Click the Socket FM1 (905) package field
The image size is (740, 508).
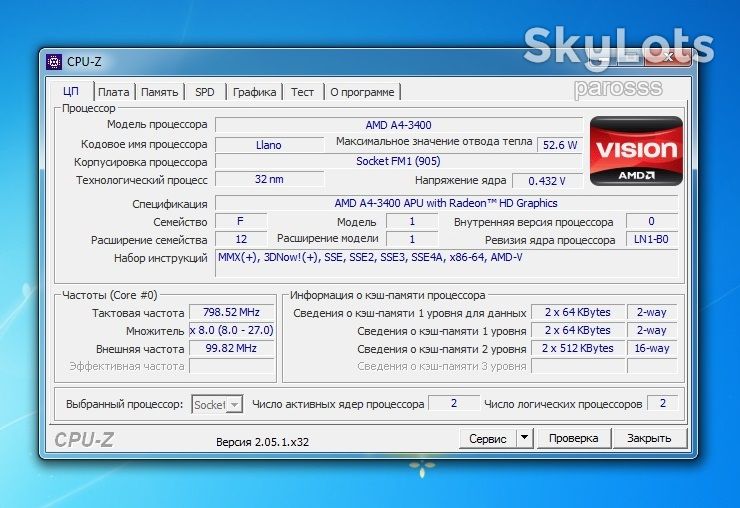(399, 161)
